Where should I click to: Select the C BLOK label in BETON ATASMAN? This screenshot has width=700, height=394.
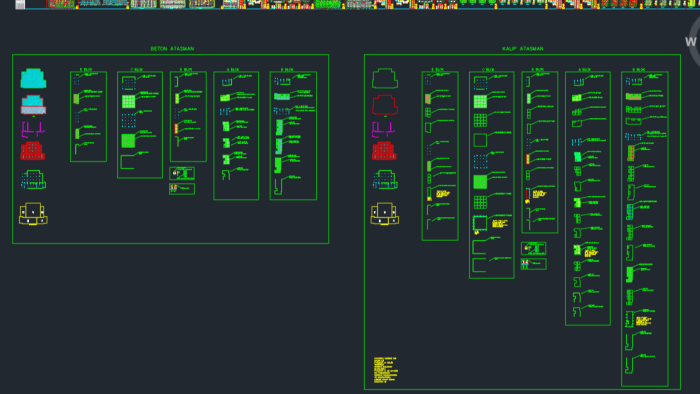click(137, 70)
